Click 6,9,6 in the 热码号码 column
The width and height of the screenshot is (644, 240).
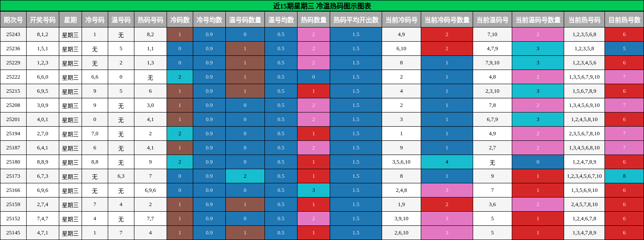[x=150, y=190]
